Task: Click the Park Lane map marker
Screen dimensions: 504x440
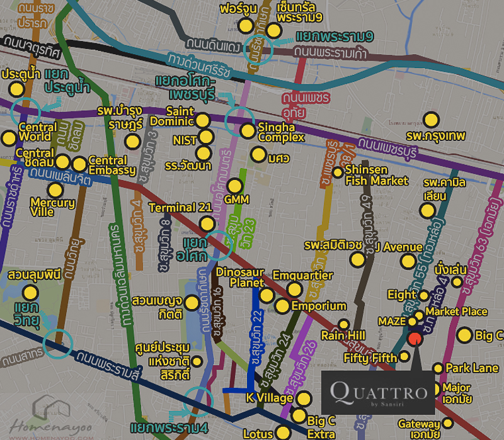Action: (438, 368)
